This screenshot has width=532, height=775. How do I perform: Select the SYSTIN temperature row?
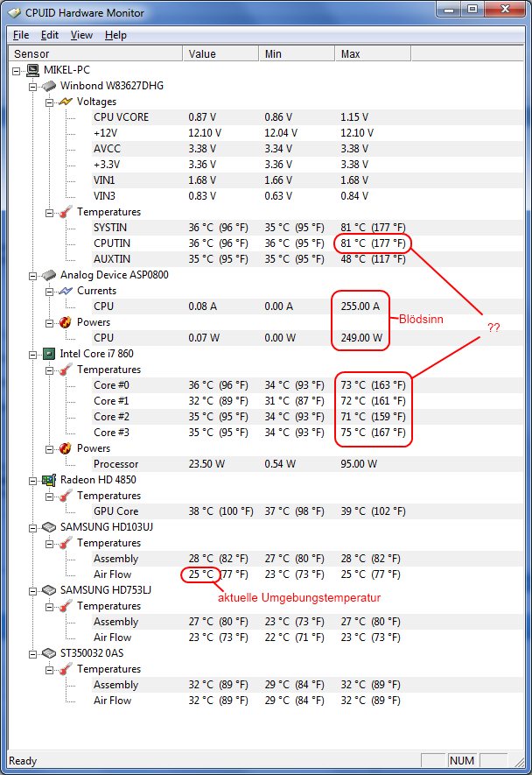click(x=307, y=228)
